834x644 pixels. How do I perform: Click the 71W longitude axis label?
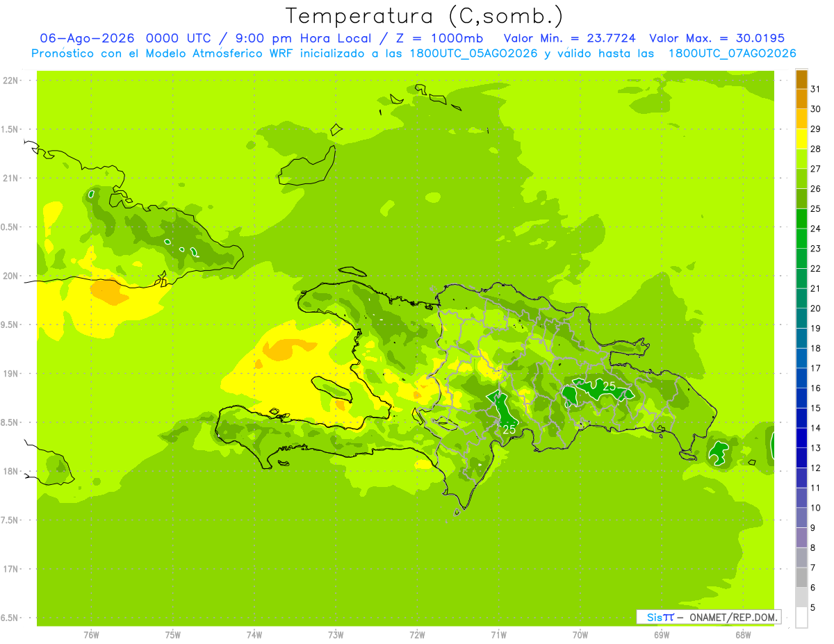pyautogui.click(x=498, y=635)
